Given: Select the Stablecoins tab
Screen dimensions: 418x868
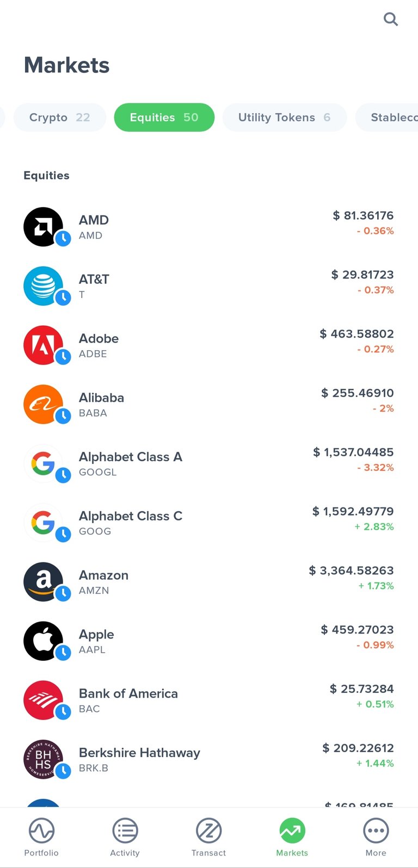Looking at the screenshot, I should (x=387, y=117).
